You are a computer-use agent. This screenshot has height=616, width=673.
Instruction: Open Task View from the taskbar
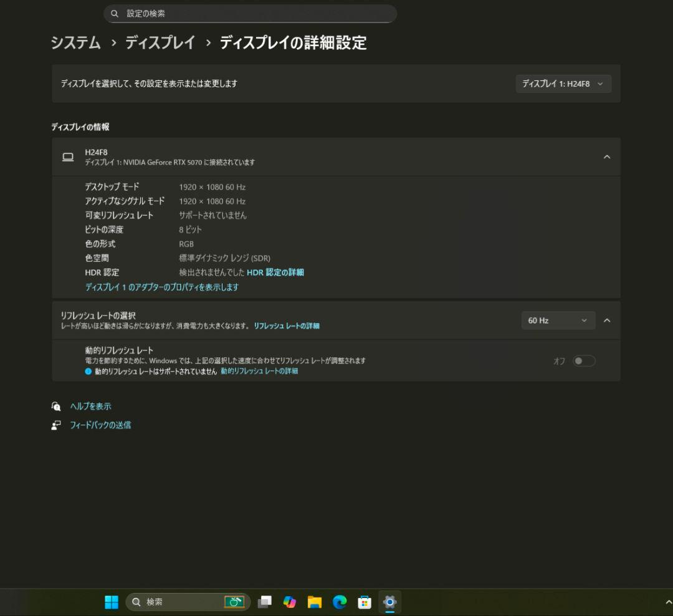pyautogui.click(x=264, y=602)
